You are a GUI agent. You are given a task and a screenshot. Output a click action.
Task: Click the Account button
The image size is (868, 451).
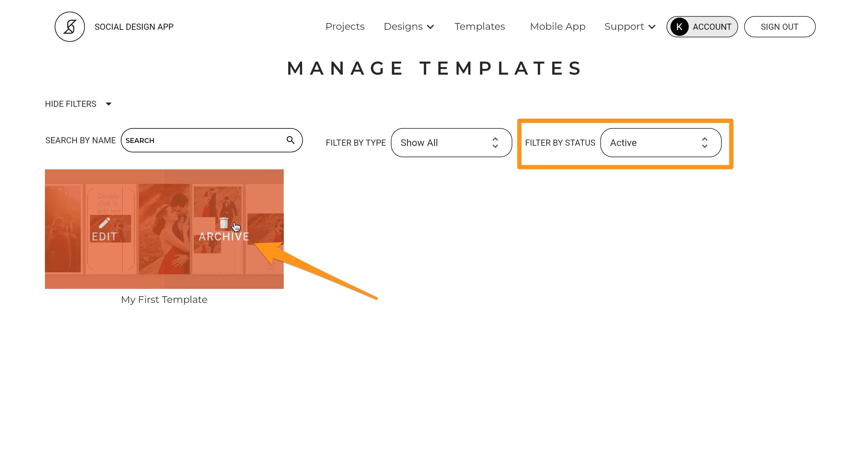[702, 27]
